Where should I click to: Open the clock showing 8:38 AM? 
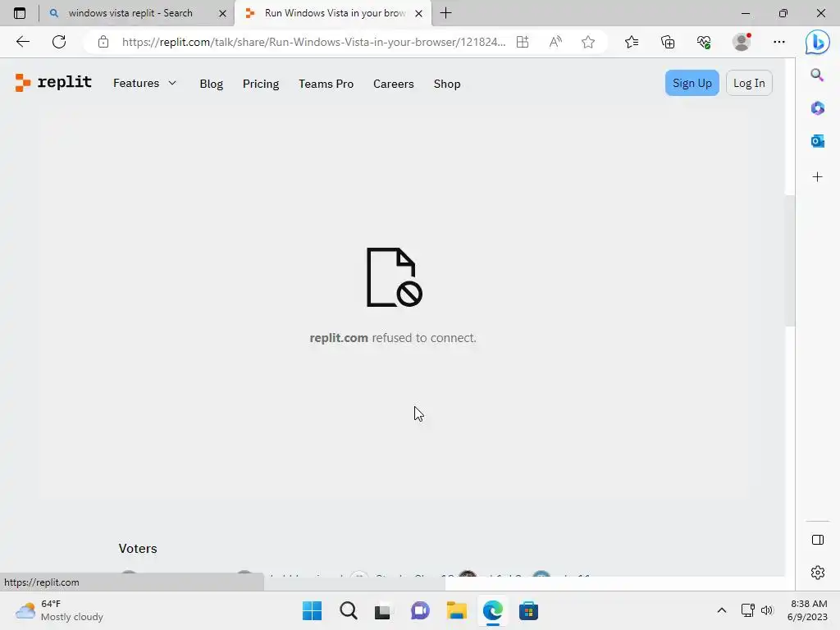pyautogui.click(x=807, y=610)
